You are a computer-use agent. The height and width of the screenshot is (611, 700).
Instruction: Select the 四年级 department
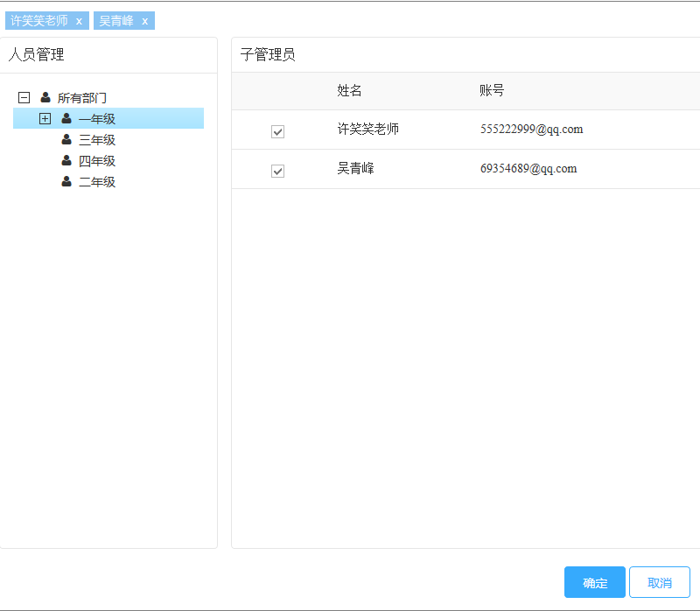pos(97,161)
